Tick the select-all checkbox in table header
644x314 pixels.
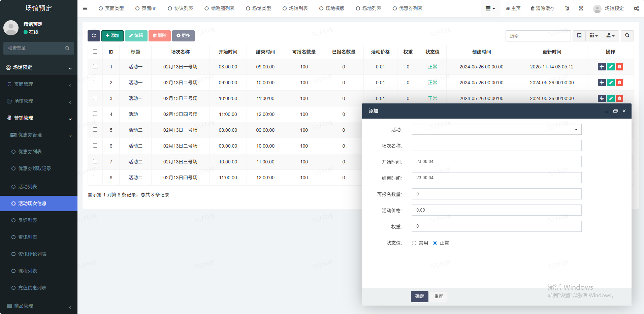tap(95, 52)
